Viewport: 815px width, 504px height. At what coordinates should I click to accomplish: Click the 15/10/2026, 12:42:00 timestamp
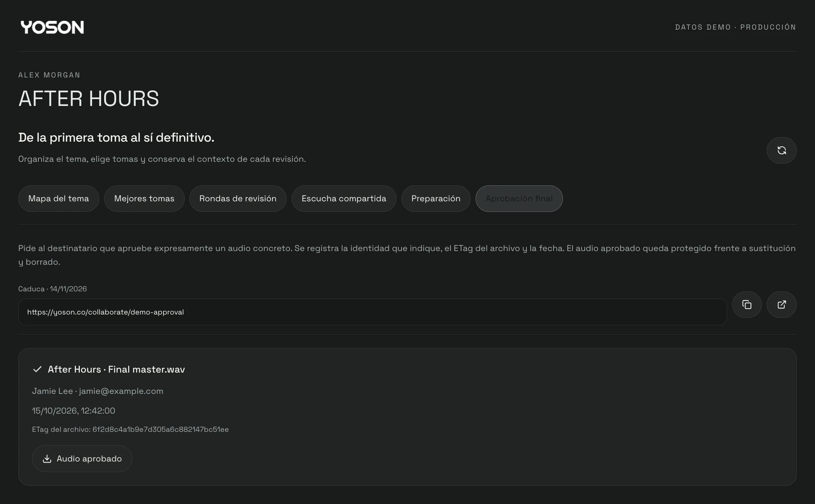pos(73,411)
